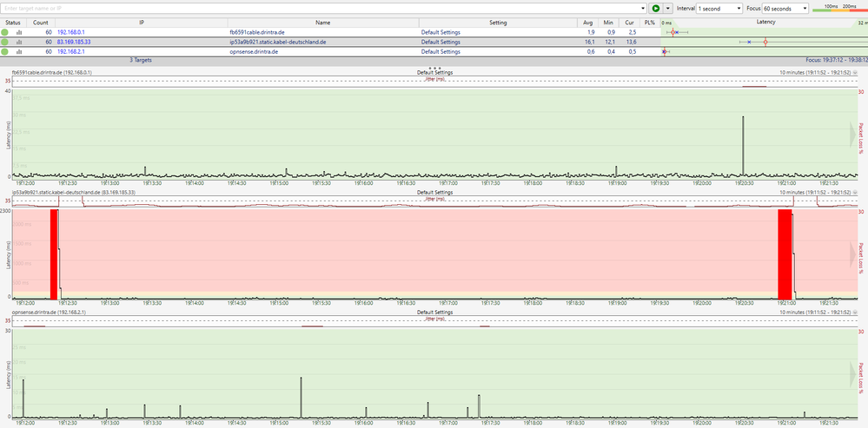This screenshot has width=868, height=428.
Task: Open the dropdown arrow next to play button
Action: point(667,9)
